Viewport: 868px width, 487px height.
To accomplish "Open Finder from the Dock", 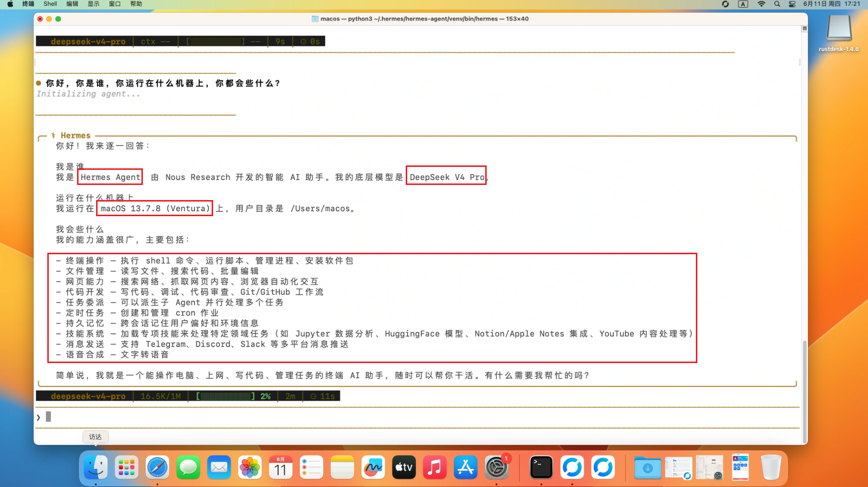I will point(96,467).
